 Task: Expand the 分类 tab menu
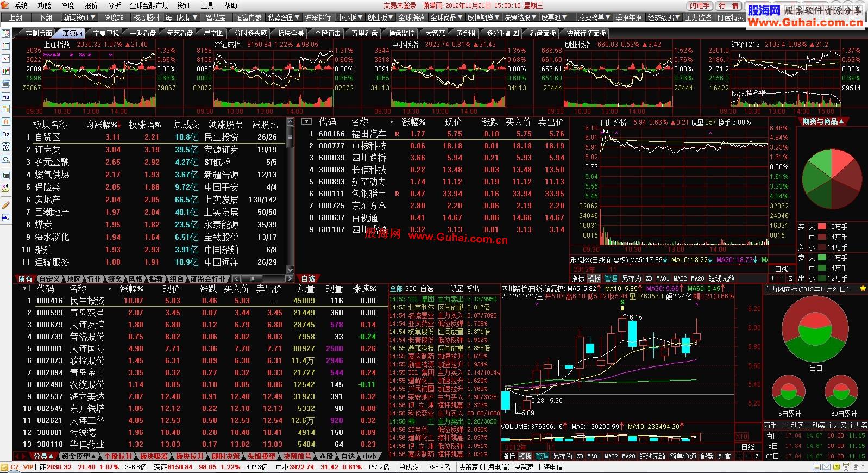pyautogui.click(x=44, y=457)
